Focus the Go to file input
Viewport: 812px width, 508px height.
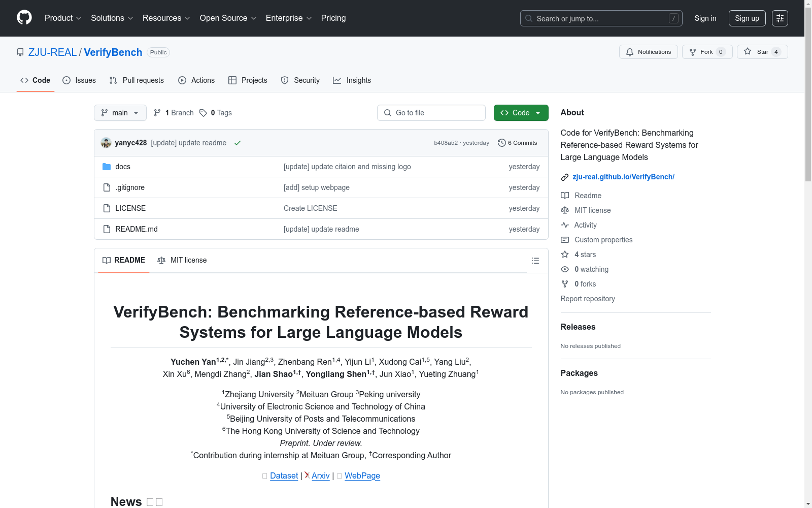pos(431,113)
